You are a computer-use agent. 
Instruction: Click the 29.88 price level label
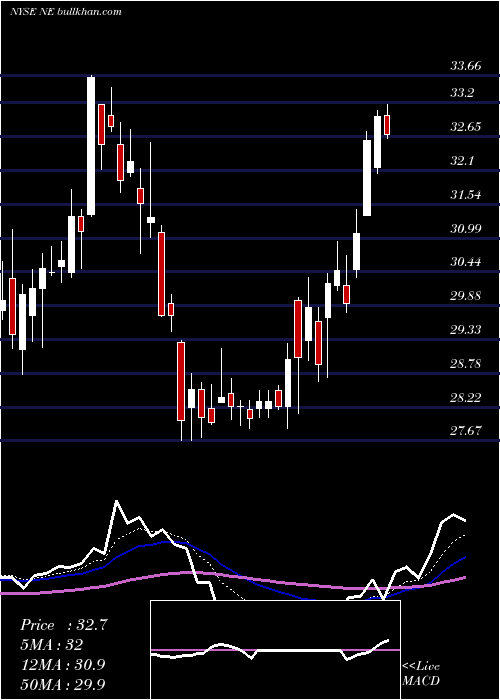[x=466, y=296]
